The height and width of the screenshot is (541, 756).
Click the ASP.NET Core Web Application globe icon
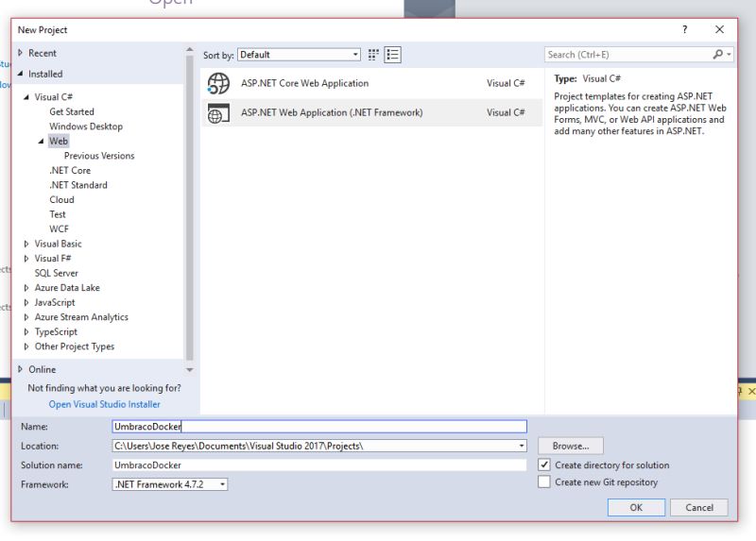(x=218, y=83)
